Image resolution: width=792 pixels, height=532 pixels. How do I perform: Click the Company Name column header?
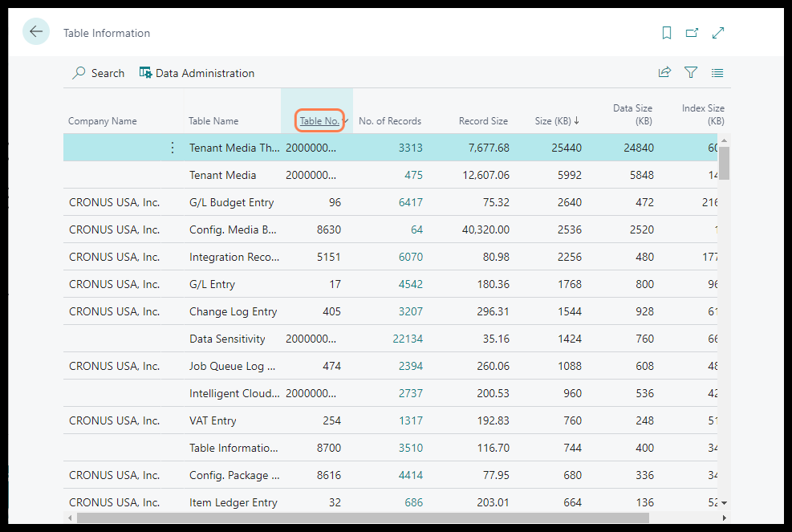coord(103,121)
